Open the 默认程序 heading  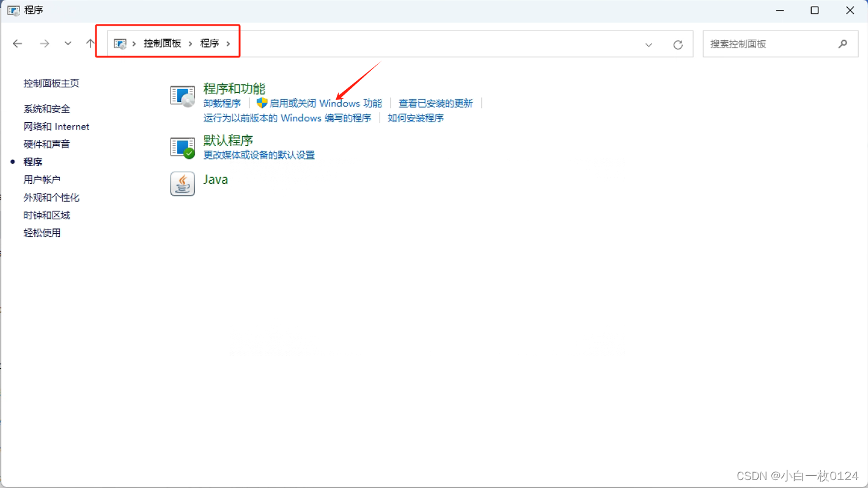[x=228, y=140]
